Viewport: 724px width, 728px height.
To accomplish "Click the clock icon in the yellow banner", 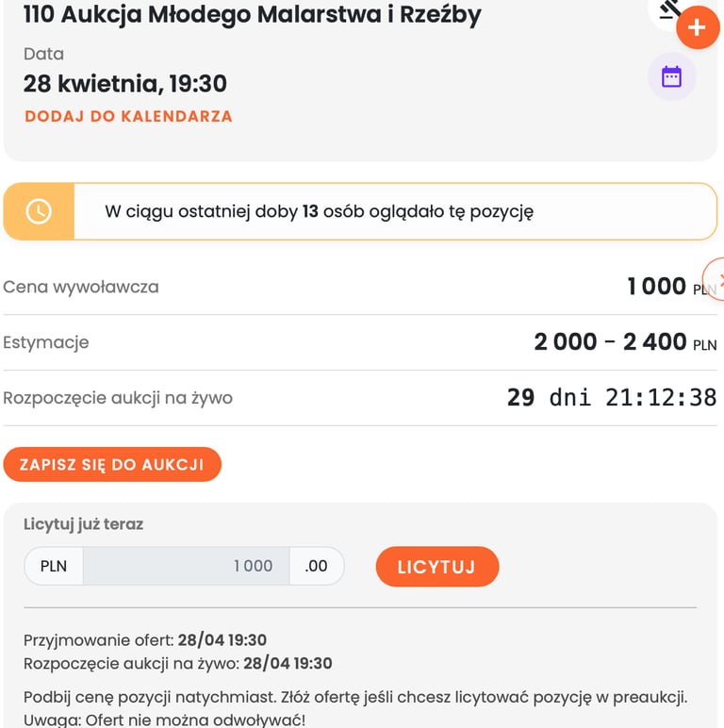I will (39, 211).
